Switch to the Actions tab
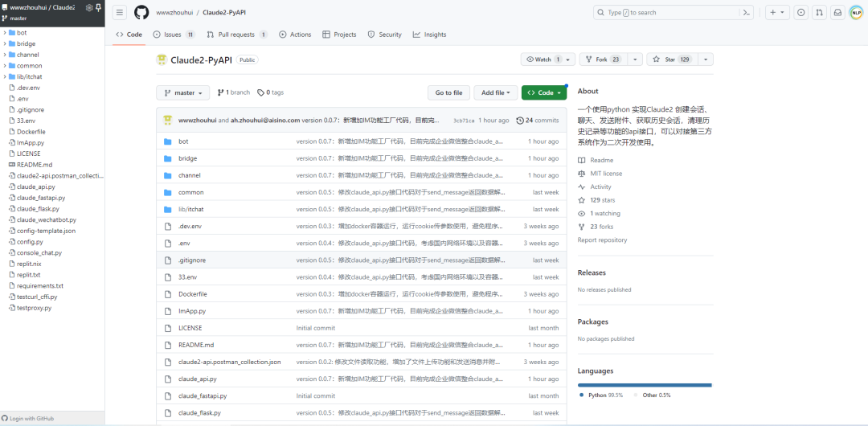Screen dimensions: 868x426 tap(295, 35)
